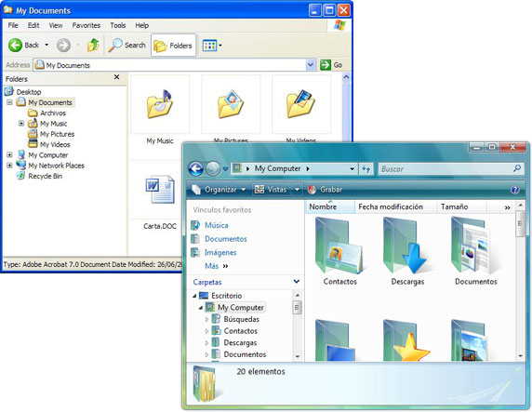Expand the Búsquedas tree node
The image size is (532, 412).
(206, 319)
